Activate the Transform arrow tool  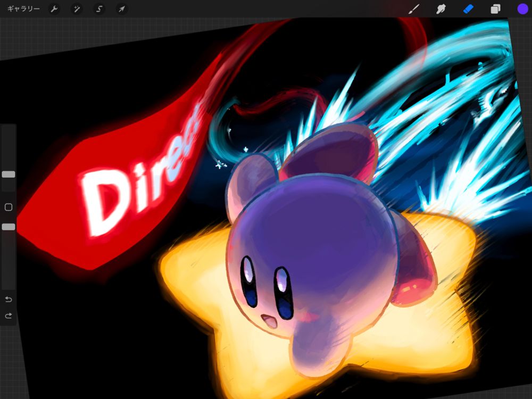[121, 9]
